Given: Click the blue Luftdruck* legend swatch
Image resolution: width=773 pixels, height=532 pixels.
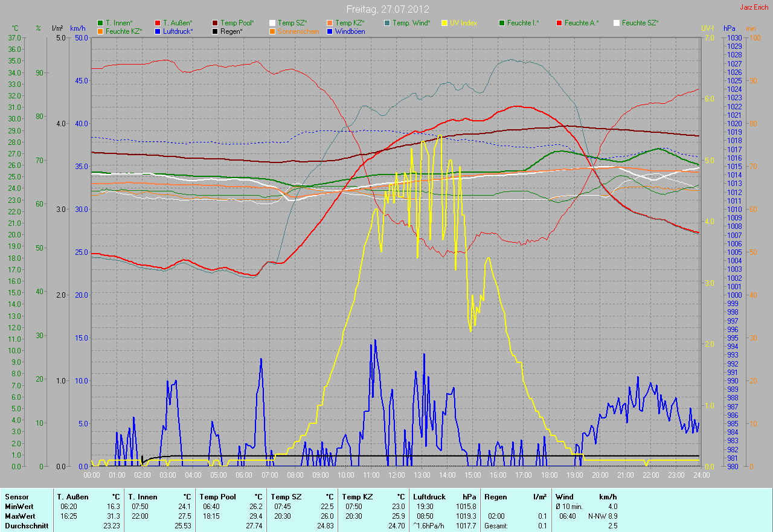Looking at the screenshot, I should tap(158, 31).
